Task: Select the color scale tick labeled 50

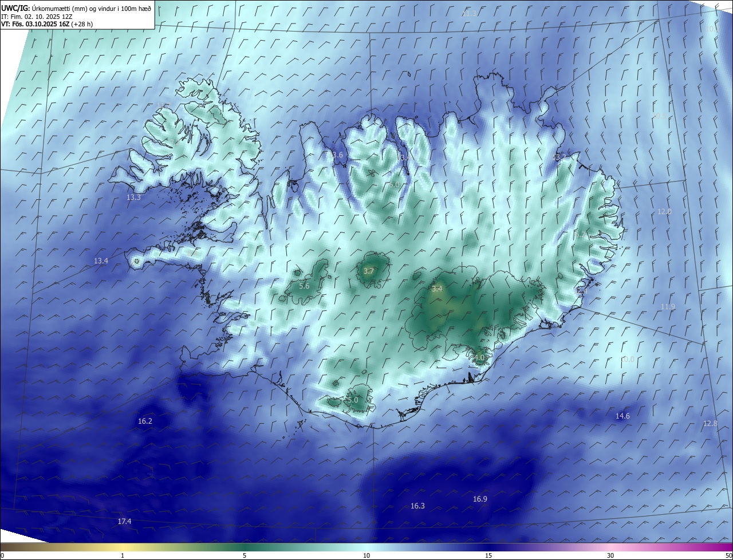Action: [x=728, y=555]
